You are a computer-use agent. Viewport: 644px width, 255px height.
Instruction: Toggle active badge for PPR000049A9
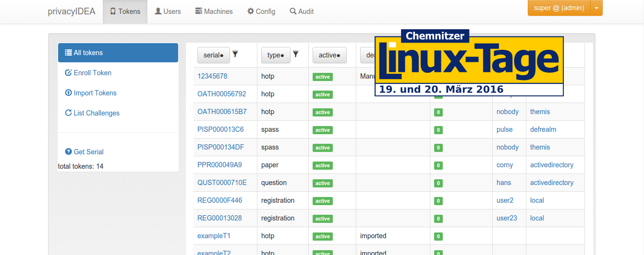coord(323,165)
